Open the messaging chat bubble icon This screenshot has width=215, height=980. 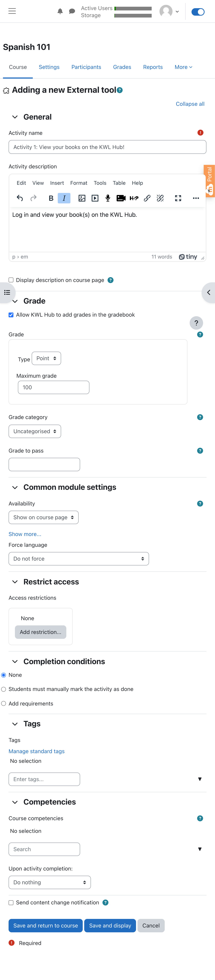click(72, 11)
